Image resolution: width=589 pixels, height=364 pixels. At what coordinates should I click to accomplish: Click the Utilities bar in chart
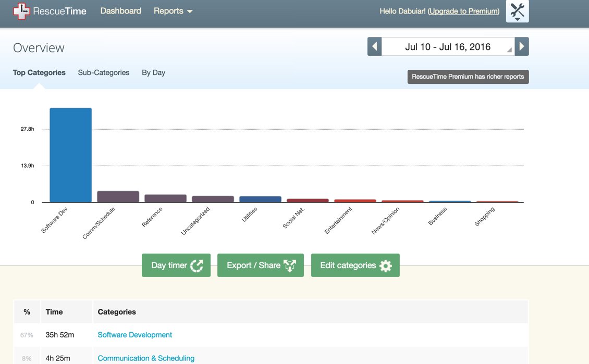(x=260, y=199)
